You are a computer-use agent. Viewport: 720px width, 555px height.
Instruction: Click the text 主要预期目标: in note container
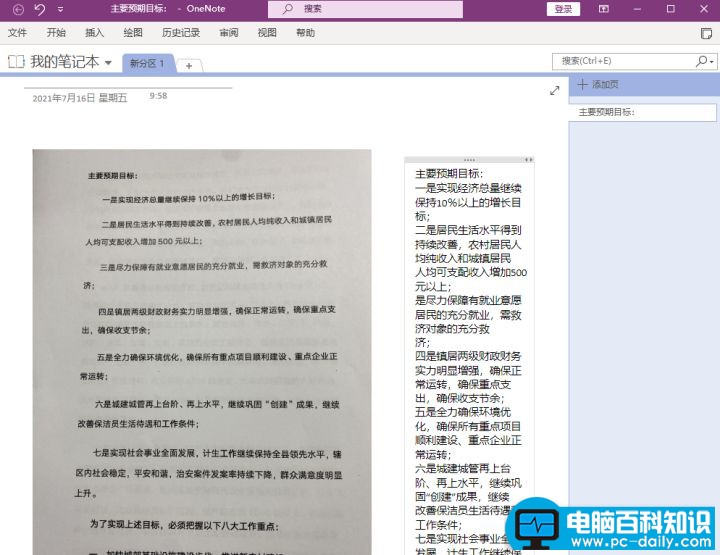[x=449, y=174]
